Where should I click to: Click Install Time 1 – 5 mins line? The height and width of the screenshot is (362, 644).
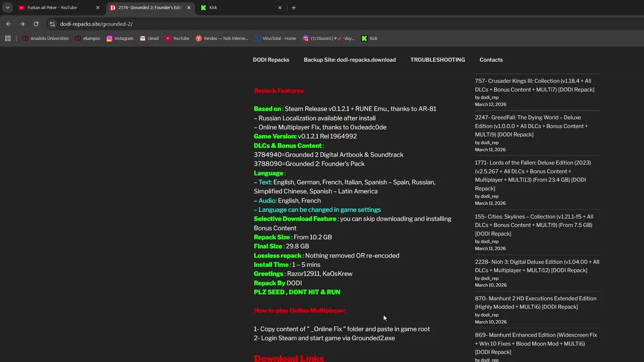click(287, 264)
